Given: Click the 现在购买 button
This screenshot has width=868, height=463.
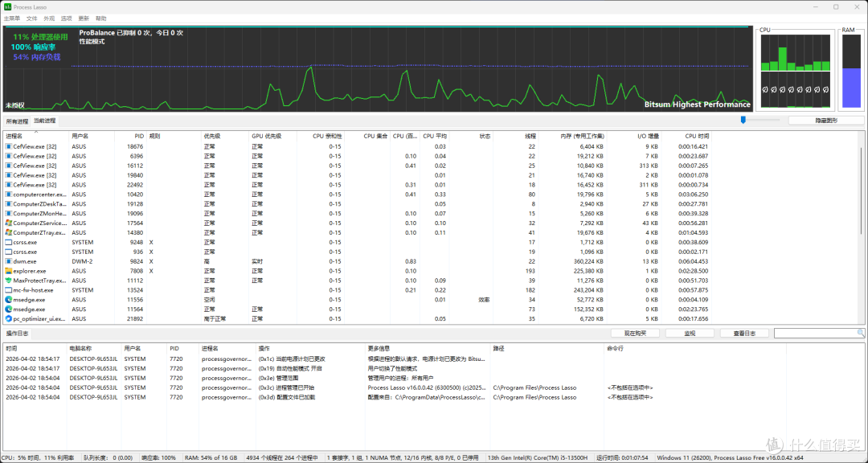Looking at the screenshot, I should click(x=635, y=334).
